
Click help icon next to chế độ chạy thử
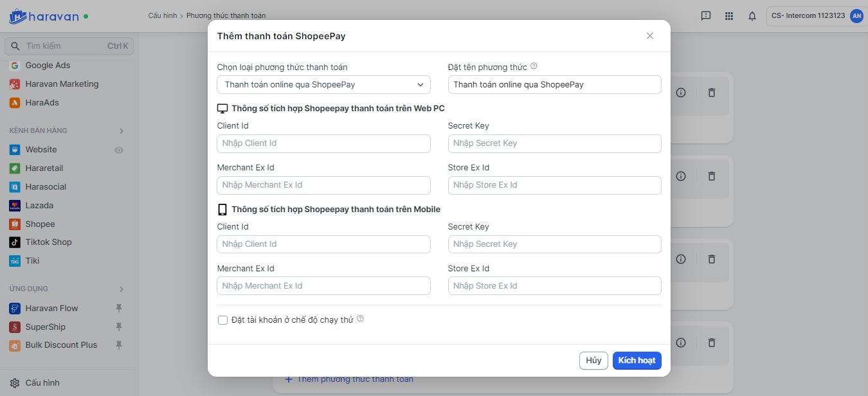[360, 319]
